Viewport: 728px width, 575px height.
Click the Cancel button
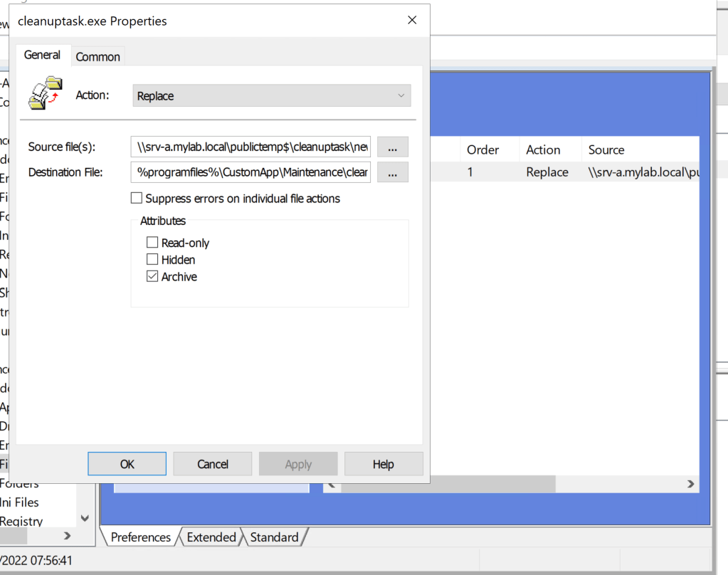[x=213, y=464]
